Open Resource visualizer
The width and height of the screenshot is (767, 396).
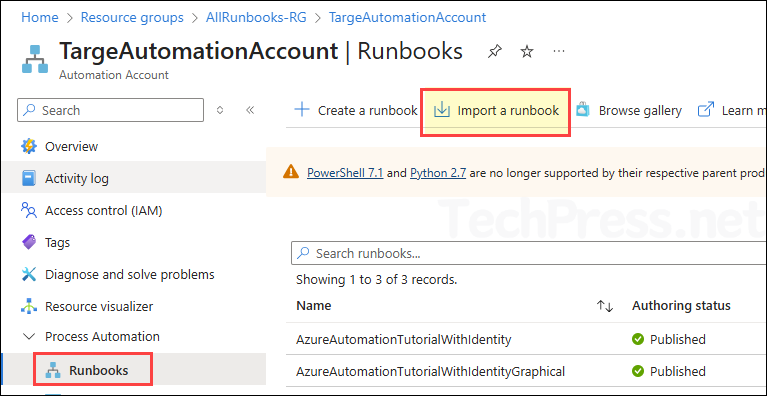pos(99,307)
